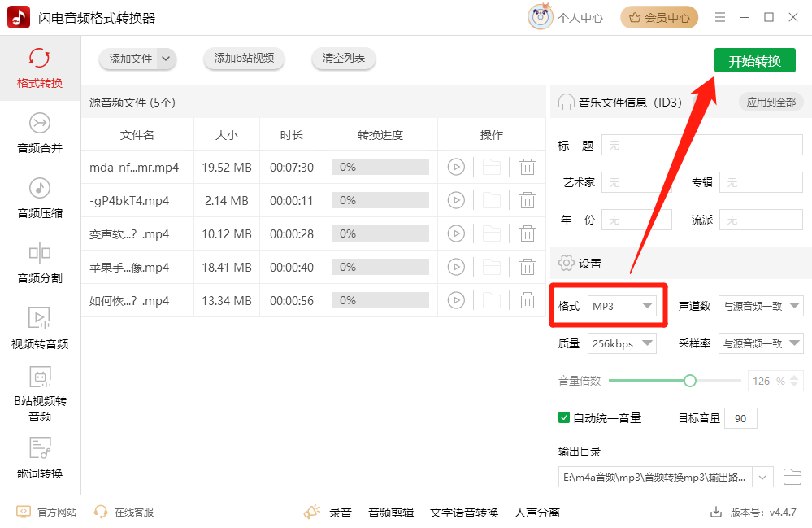Screen dimensions: 812x528
Task: Click the 添加b站视频 button
Action: [244, 58]
